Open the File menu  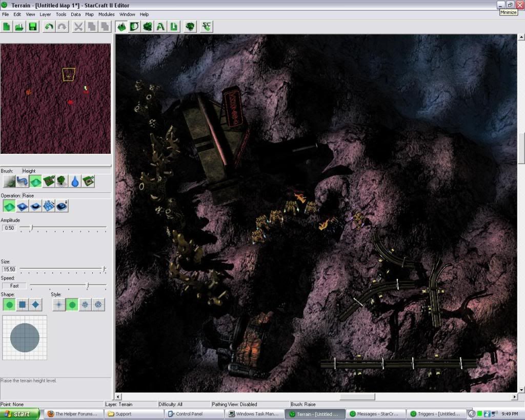point(5,14)
